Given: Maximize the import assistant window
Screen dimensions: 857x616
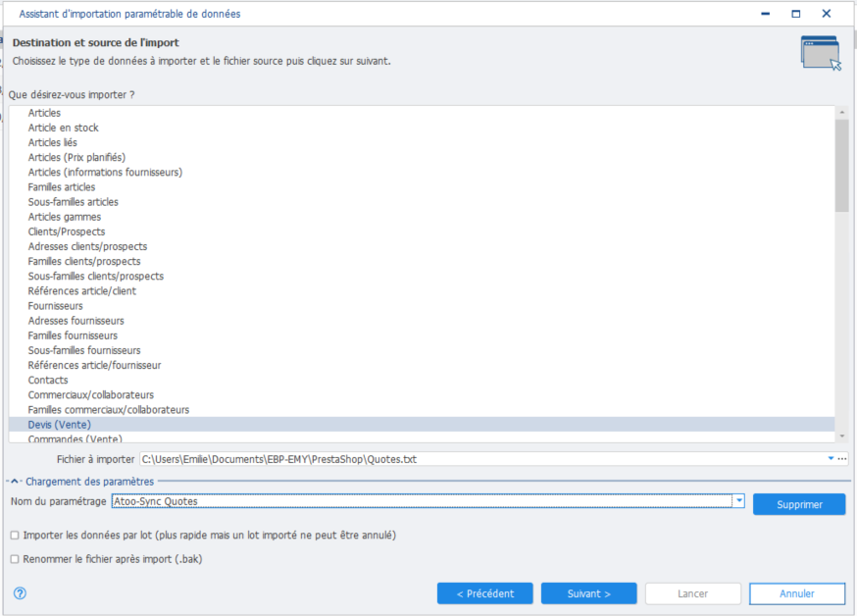Looking at the screenshot, I should pos(796,14).
